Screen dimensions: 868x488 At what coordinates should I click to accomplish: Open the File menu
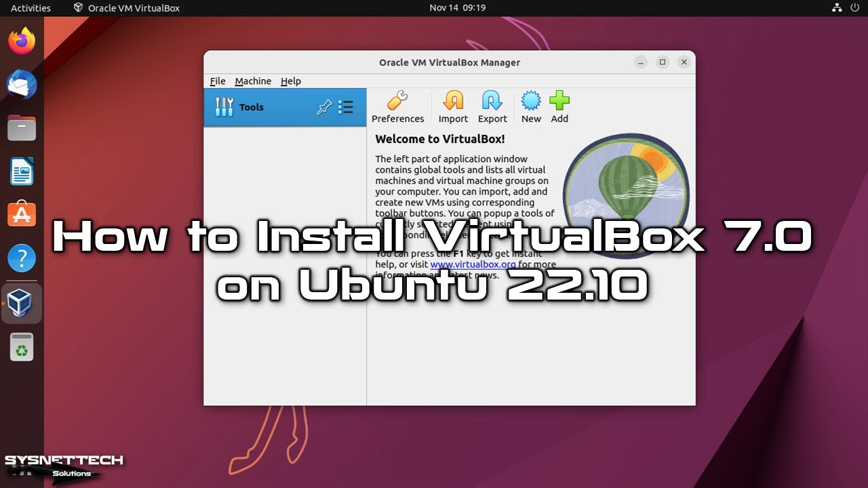pos(218,81)
